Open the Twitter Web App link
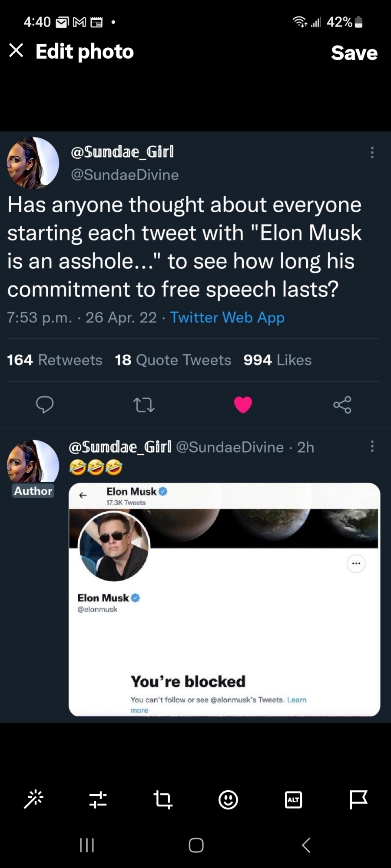The image size is (391, 868). pos(227,317)
